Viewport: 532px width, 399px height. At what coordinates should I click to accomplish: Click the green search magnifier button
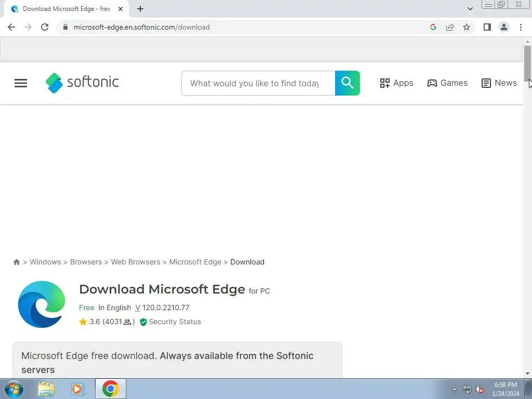point(348,83)
